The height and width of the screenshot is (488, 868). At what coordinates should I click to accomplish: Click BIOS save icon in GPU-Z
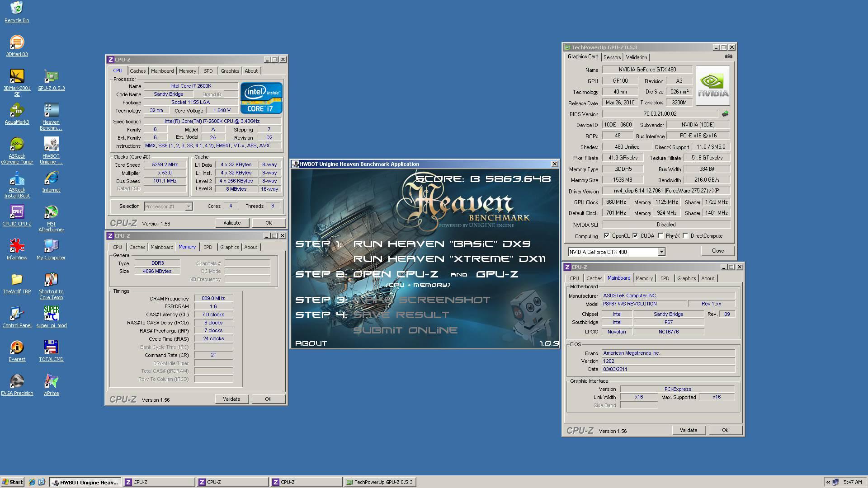[x=725, y=114]
